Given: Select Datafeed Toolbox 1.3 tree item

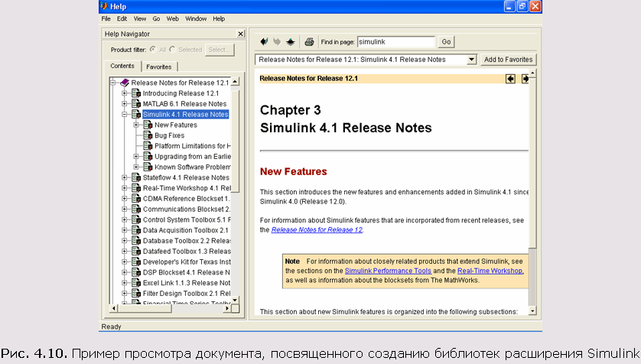Looking at the screenshot, I should click(x=187, y=252).
